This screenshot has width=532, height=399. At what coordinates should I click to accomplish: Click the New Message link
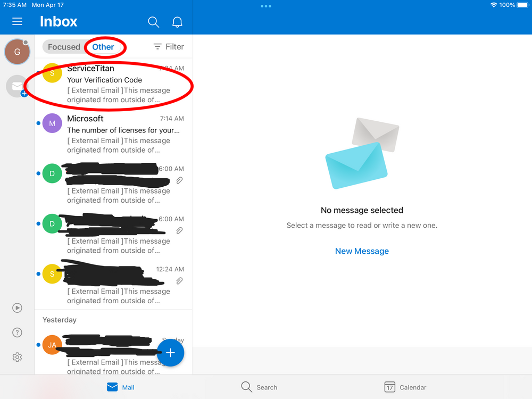tap(362, 251)
